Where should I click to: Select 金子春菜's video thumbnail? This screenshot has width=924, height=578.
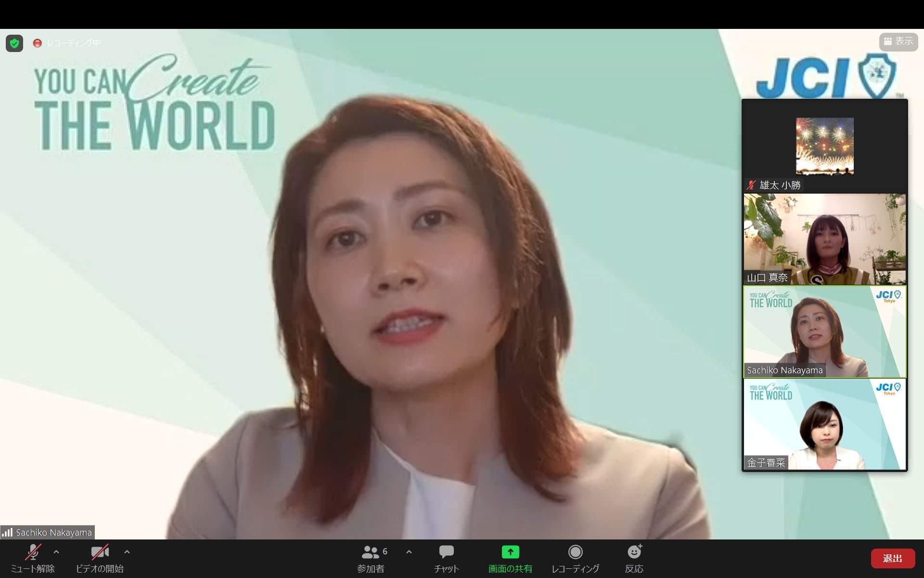[824, 424]
